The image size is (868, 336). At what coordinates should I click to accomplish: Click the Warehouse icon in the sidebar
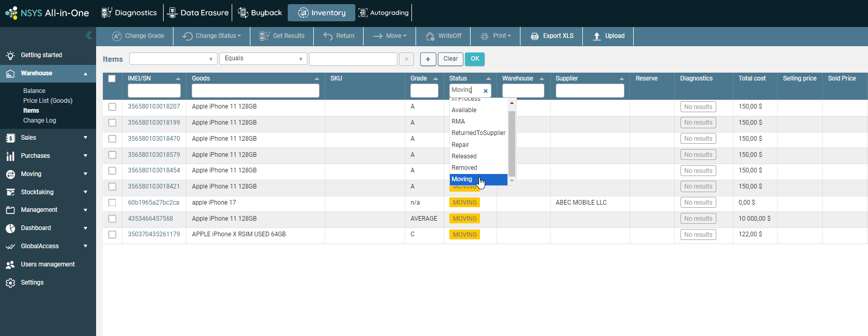[10, 74]
